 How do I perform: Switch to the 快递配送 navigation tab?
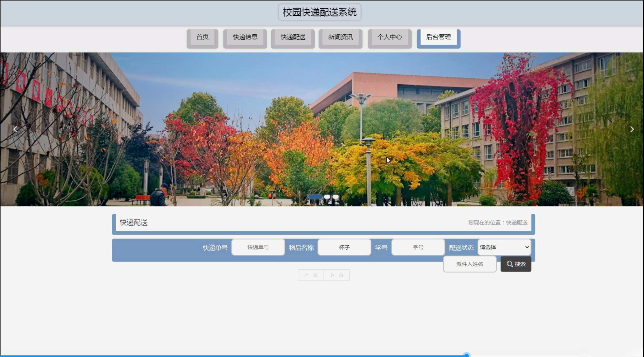(x=293, y=37)
